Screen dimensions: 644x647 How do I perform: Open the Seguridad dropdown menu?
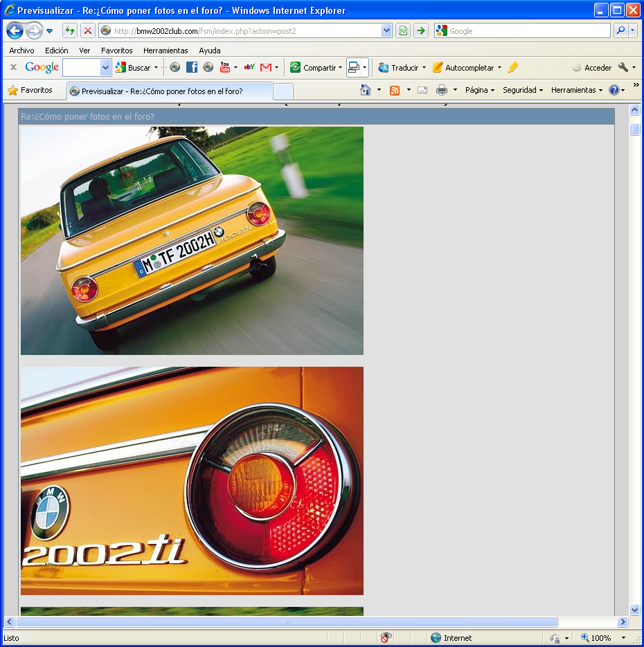pos(523,90)
